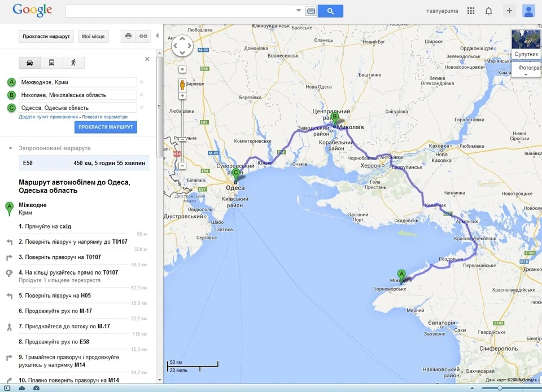This screenshot has width=542, height=392.
Task: Zoom in with map plus button
Action: [182, 96]
